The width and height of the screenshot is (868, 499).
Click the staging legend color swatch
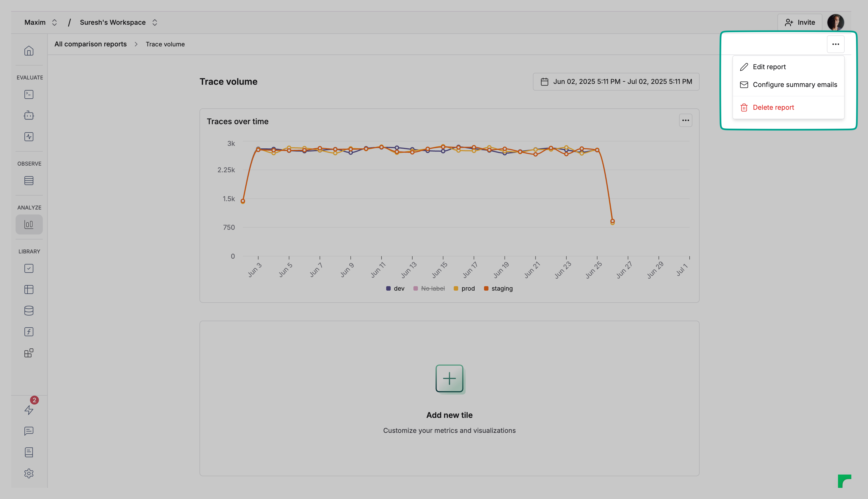point(486,289)
